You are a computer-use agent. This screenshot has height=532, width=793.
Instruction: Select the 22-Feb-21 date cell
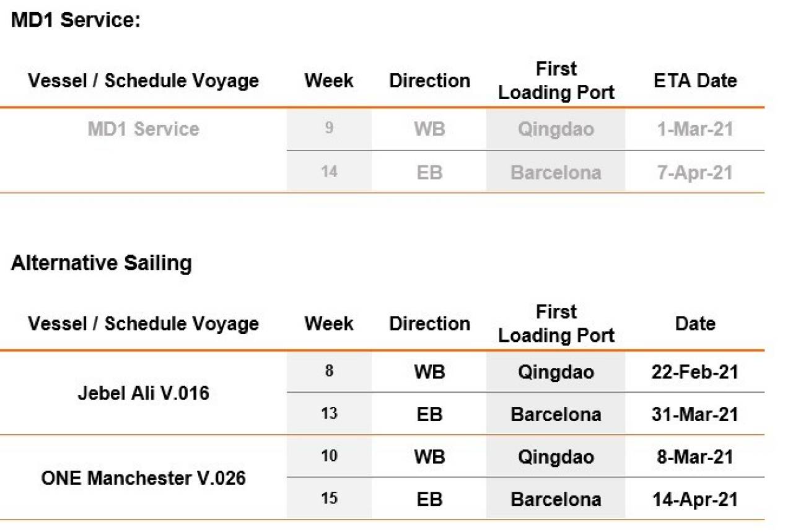[x=695, y=372]
